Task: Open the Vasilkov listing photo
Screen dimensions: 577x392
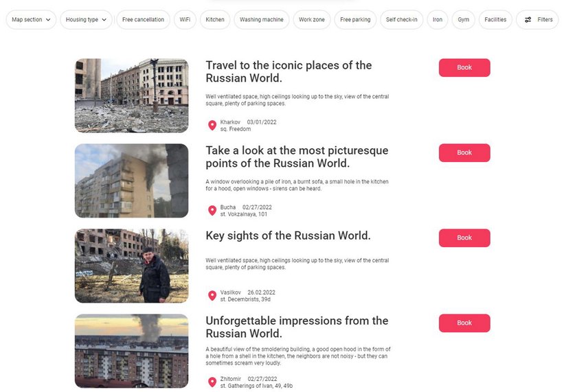Action: 131,266
